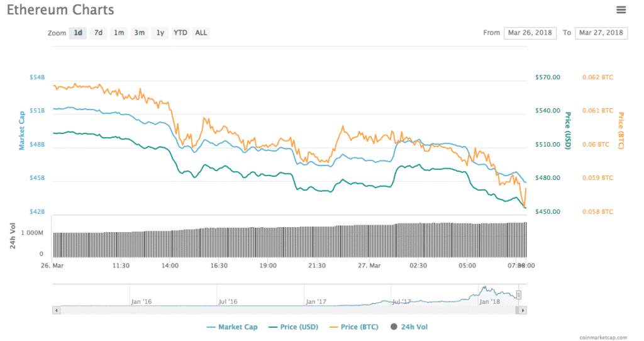Open the chart hamburger context menu
This screenshot has width=644, height=341.
point(621,9)
